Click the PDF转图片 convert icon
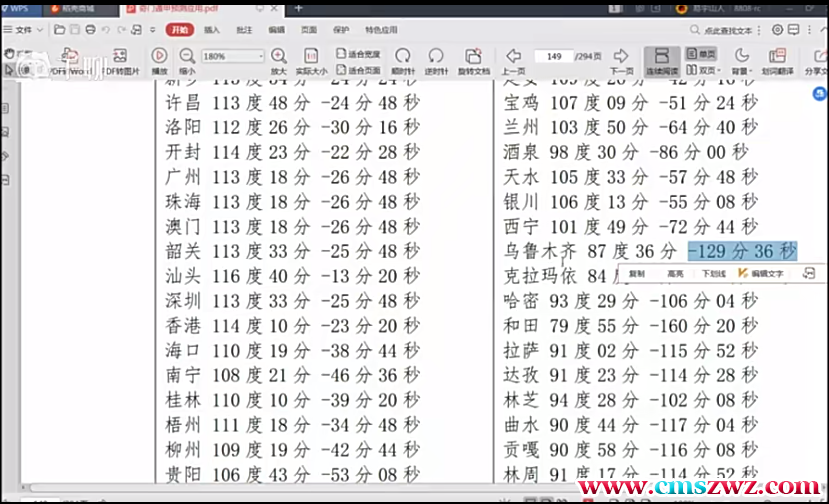Viewport: 829px width, 504px height. [x=119, y=57]
